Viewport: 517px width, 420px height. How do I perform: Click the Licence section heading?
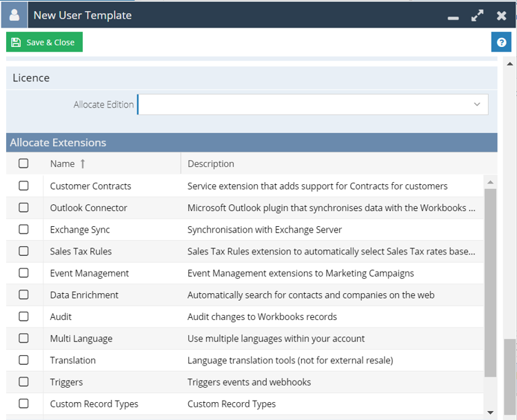click(31, 78)
